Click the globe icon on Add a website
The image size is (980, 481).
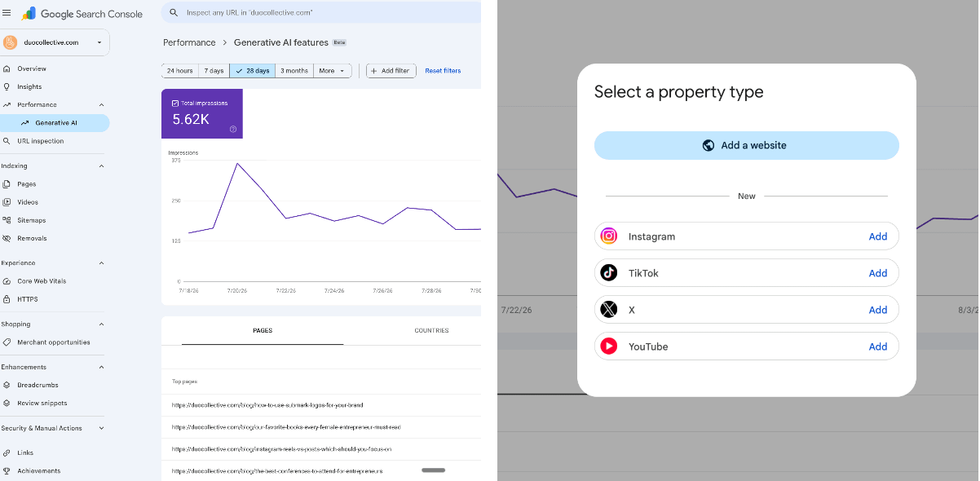tap(709, 145)
